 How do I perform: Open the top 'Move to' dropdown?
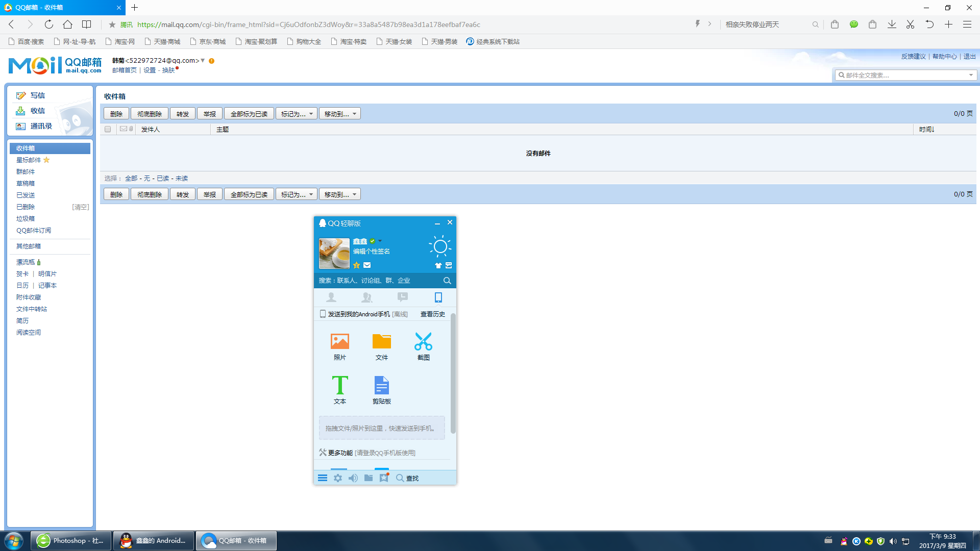tap(340, 114)
